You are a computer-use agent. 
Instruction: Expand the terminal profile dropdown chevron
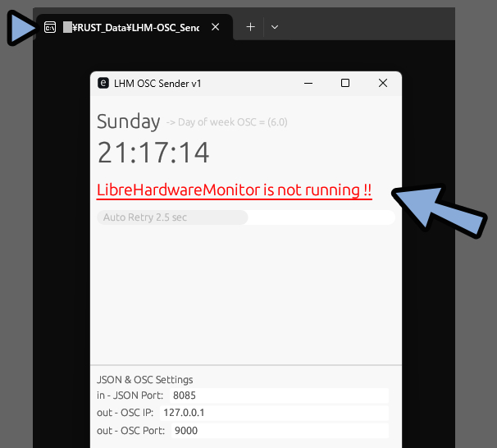click(x=275, y=27)
